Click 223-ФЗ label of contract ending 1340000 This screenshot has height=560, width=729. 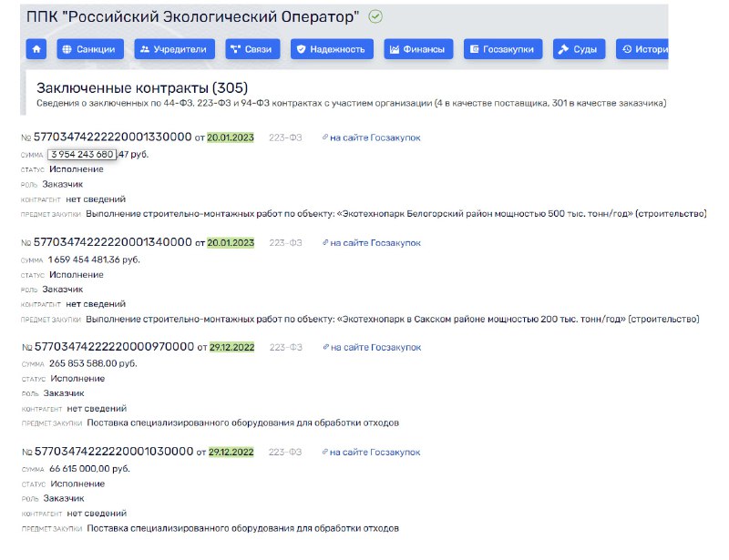tap(285, 242)
